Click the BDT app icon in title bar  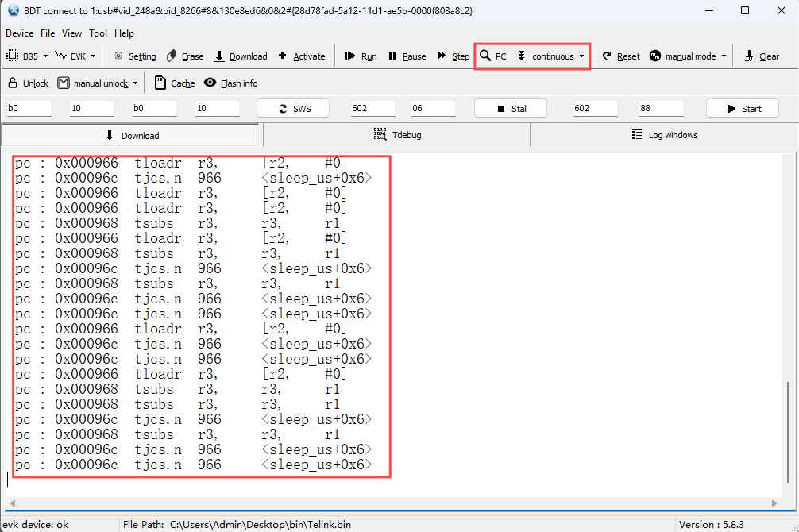14,10
